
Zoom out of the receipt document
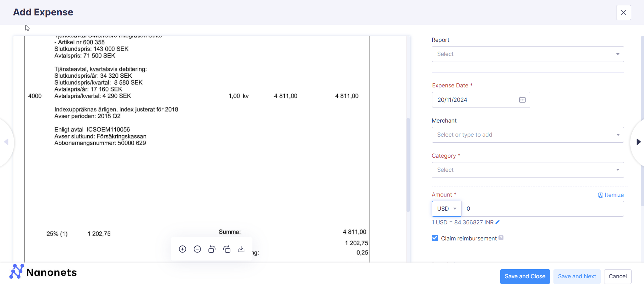tap(197, 249)
